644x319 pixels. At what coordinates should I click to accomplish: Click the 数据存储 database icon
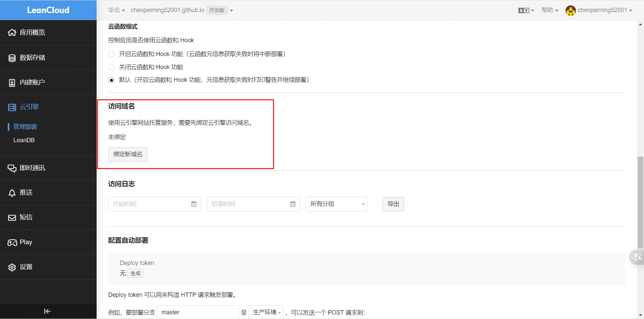point(12,58)
